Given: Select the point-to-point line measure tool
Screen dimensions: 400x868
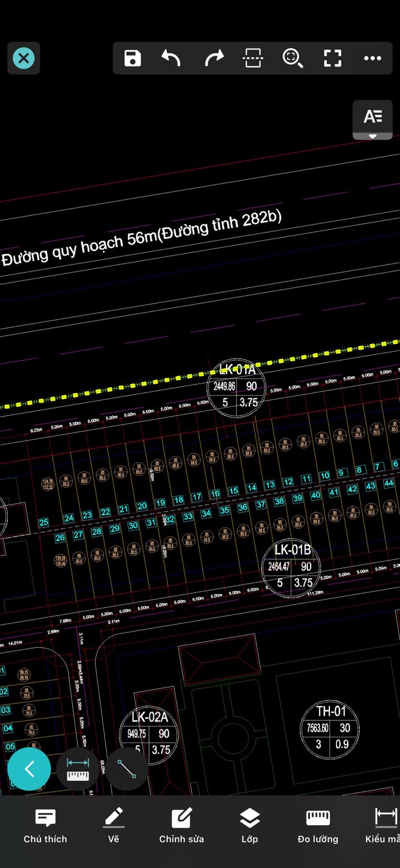Looking at the screenshot, I should [127, 769].
